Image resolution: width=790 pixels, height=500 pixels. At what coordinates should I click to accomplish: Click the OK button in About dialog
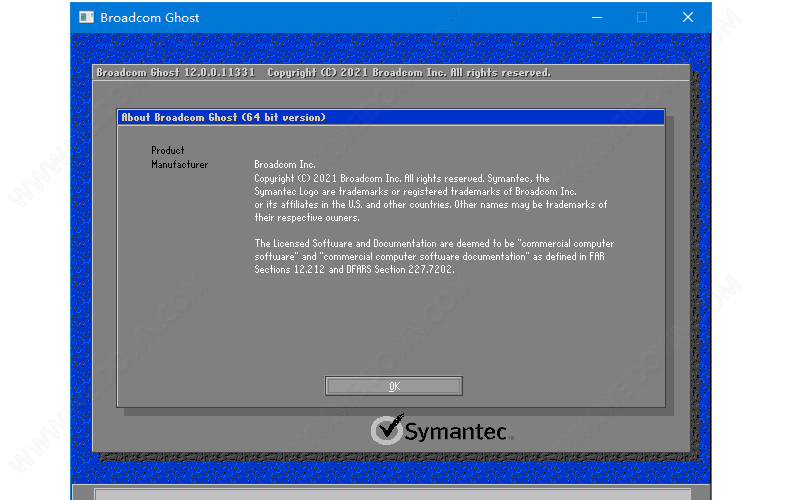[x=393, y=386]
